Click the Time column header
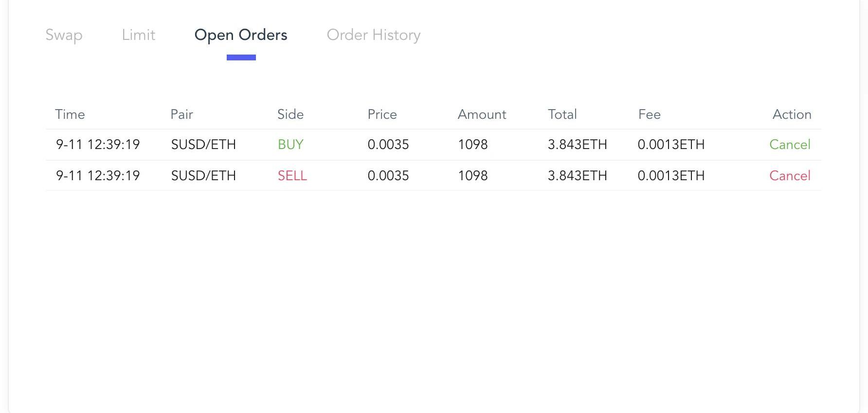868x413 pixels. [70, 114]
